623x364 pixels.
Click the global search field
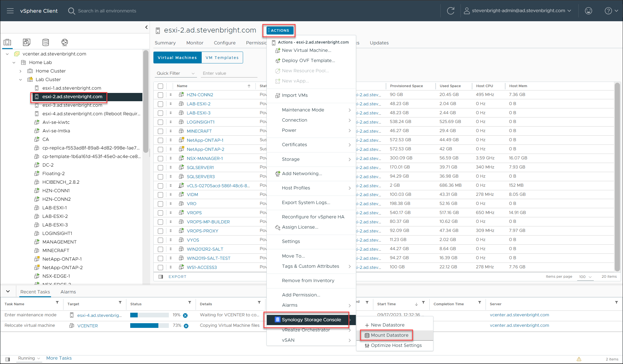click(107, 11)
